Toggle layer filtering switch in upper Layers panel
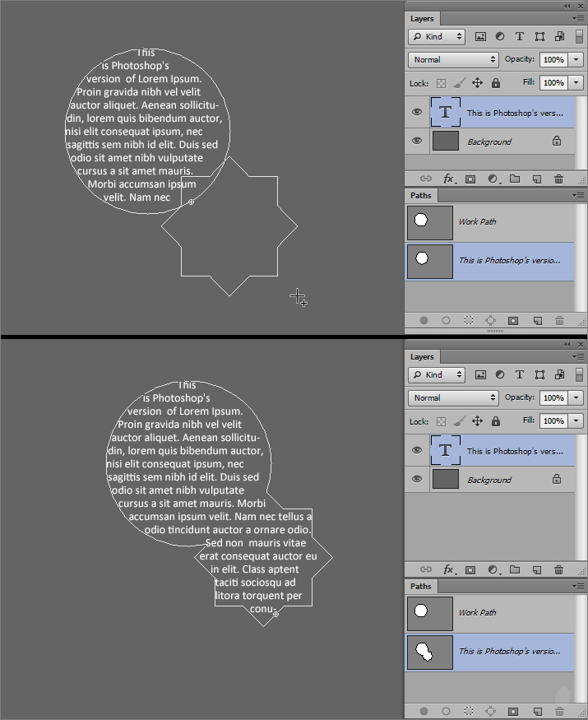588x720 pixels. click(579, 36)
